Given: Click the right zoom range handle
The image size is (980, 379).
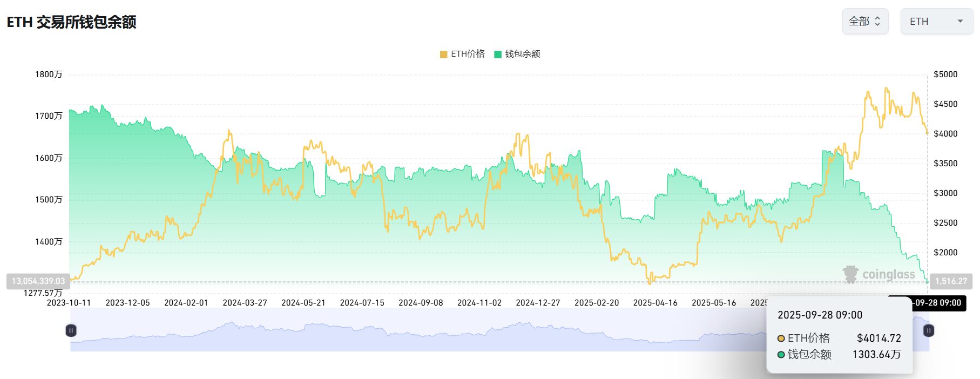Looking at the screenshot, I should (x=928, y=330).
